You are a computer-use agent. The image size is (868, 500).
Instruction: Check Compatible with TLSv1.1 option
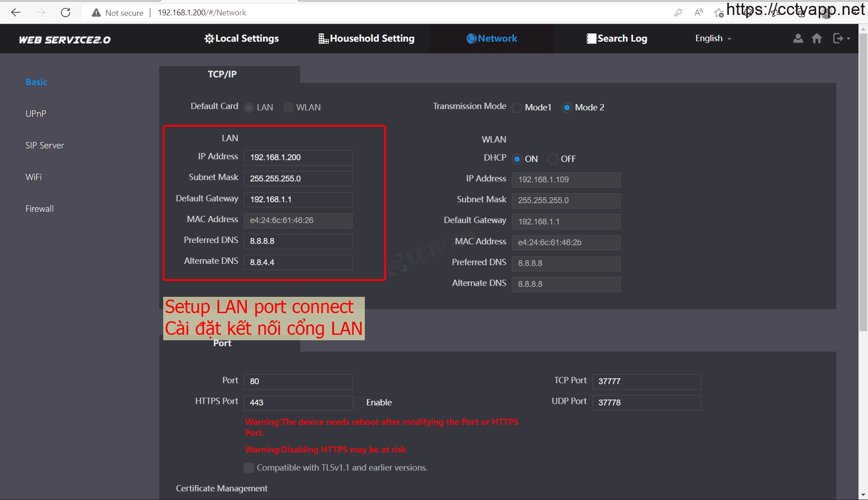249,467
